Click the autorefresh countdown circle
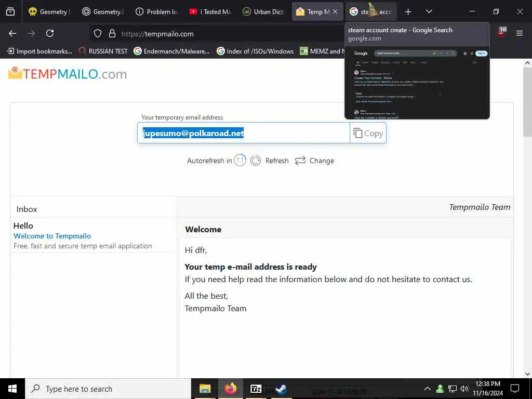The width and height of the screenshot is (532, 399). point(240,160)
